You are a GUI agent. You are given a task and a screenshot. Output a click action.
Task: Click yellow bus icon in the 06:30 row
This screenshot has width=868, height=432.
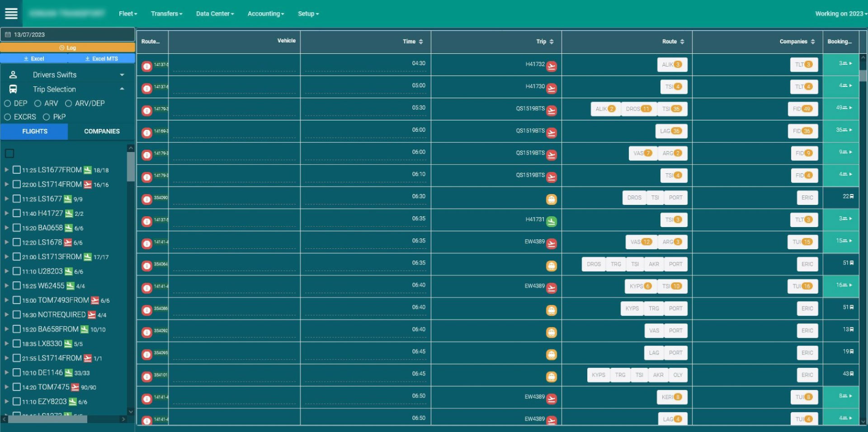point(551,199)
